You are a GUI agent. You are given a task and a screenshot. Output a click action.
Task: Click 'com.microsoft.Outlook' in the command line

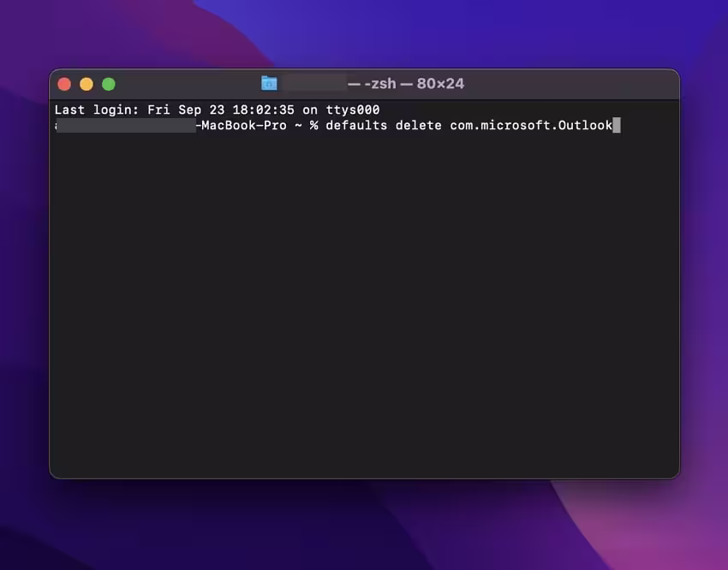531,125
